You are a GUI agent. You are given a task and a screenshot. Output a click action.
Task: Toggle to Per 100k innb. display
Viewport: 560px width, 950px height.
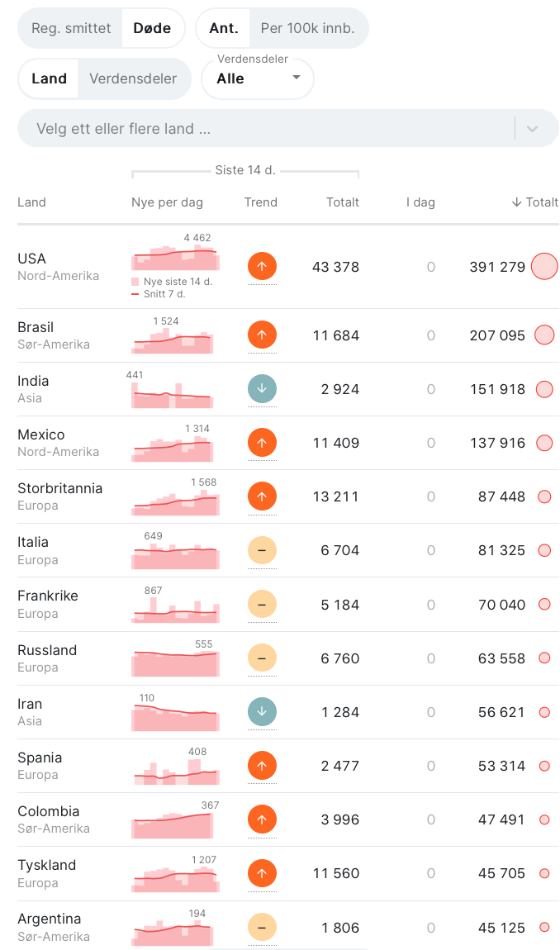[307, 28]
